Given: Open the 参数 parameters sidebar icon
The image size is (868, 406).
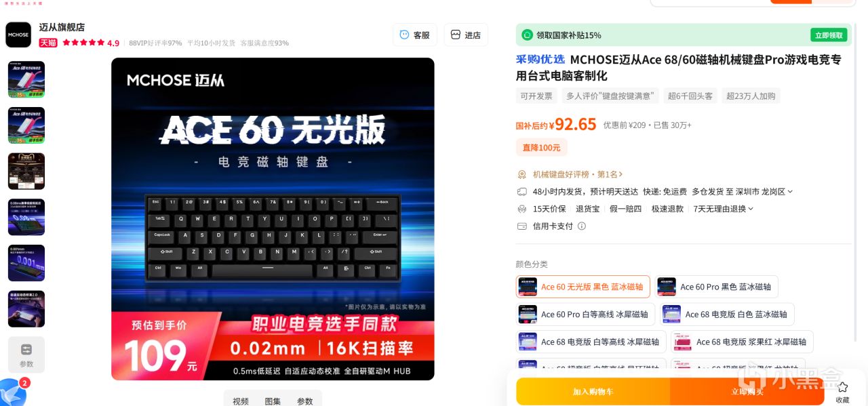Looking at the screenshot, I should (26, 354).
